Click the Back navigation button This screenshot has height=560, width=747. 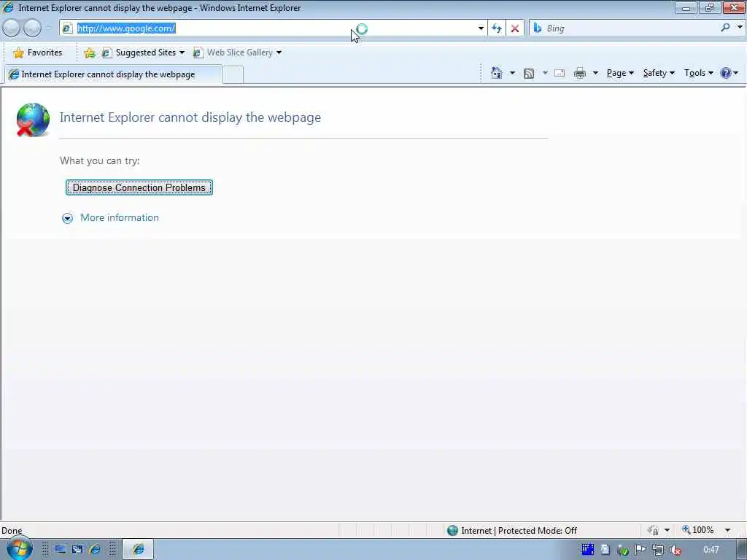pos(11,28)
